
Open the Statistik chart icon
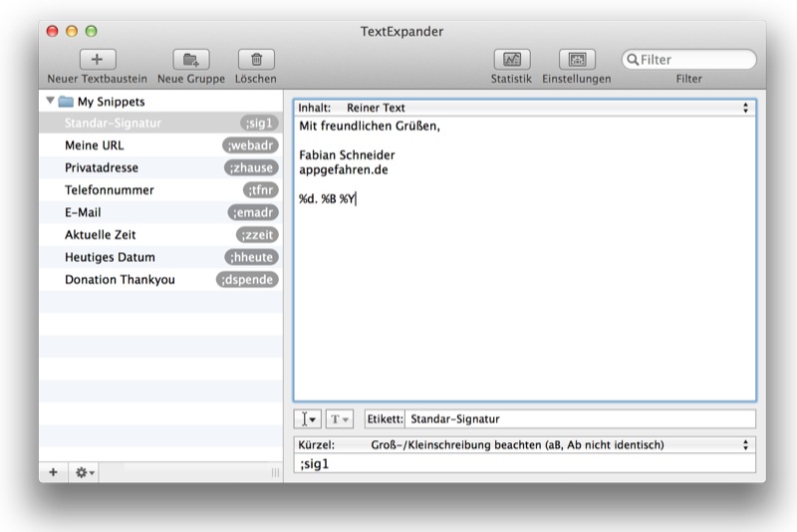pos(511,60)
